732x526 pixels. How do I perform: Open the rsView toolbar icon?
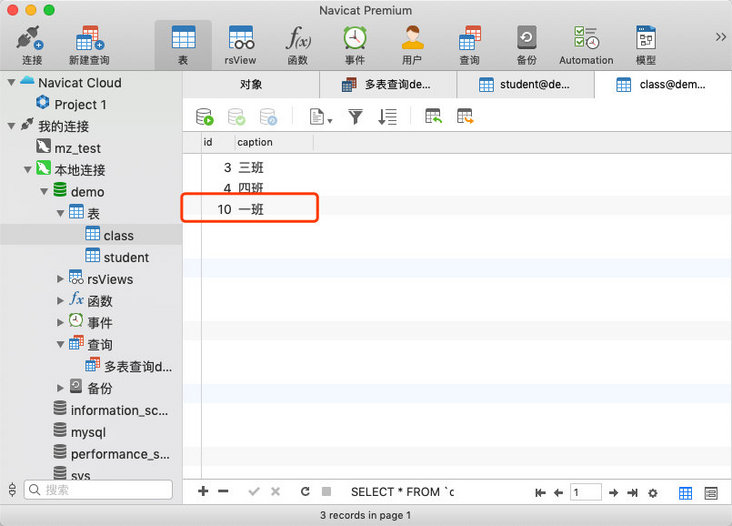pyautogui.click(x=240, y=45)
